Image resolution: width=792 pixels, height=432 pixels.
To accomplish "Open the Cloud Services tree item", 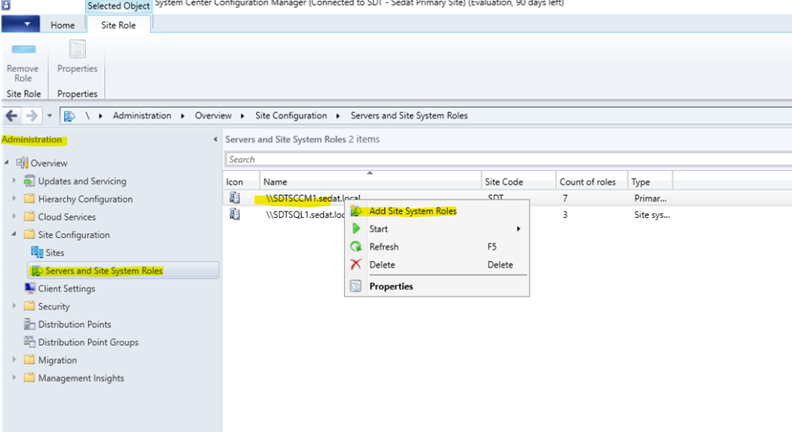I will pyautogui.click(x=67, y=217).
